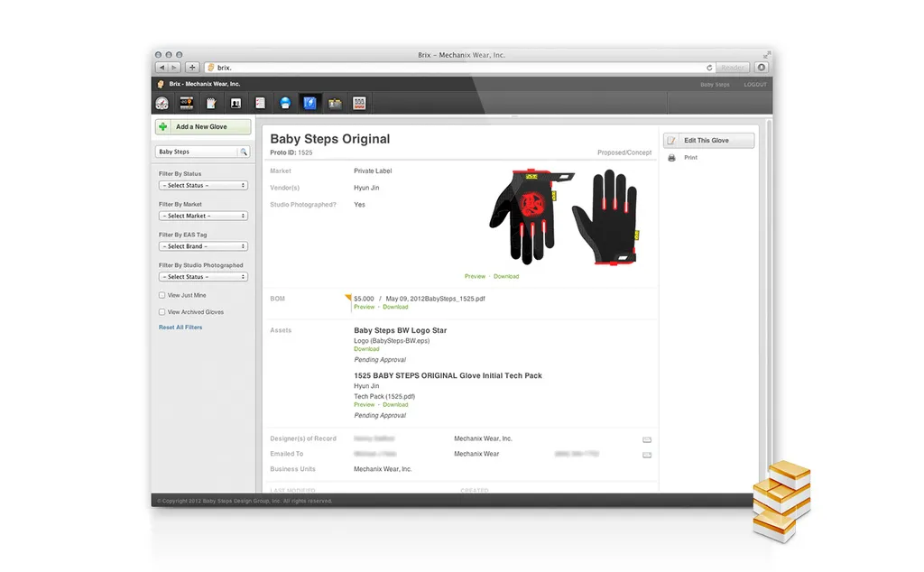Screen dimensions: 924x572
Task: Download the BabySteps-BW.eps logo
Action: pyautogui.click(x=366, y=349)
